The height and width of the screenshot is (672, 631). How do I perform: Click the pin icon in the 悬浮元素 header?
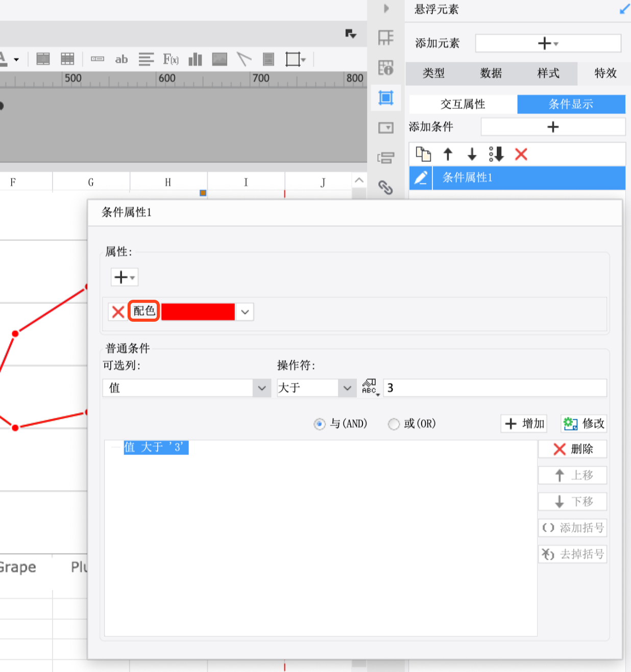point(625,9)
